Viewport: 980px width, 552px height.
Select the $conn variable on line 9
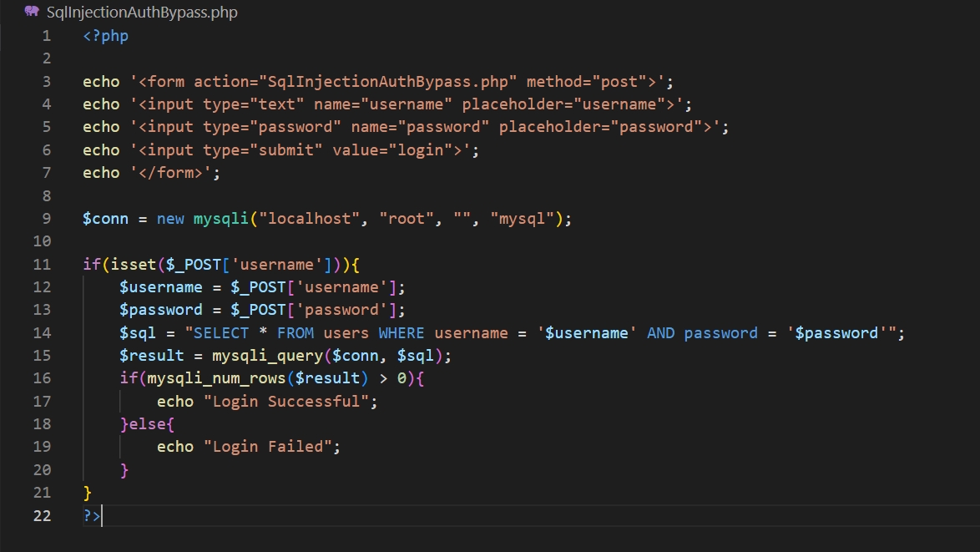click(x=105, y=219)
